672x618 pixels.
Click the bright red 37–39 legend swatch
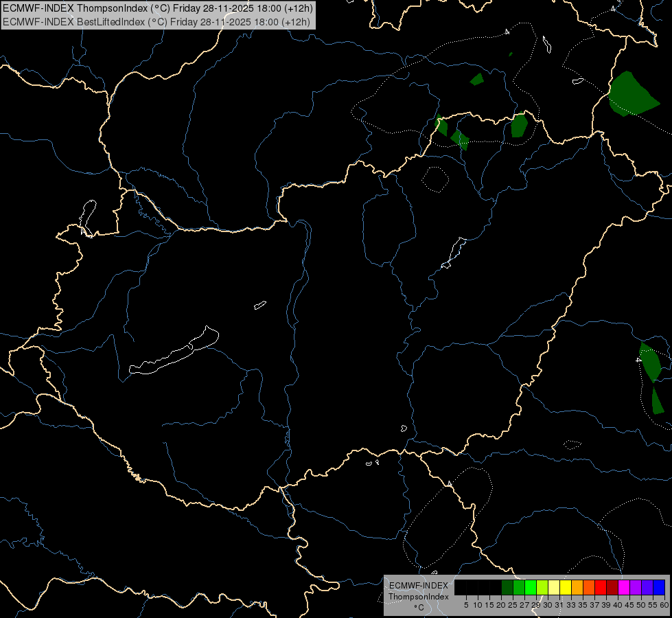(x=601, y=588)
